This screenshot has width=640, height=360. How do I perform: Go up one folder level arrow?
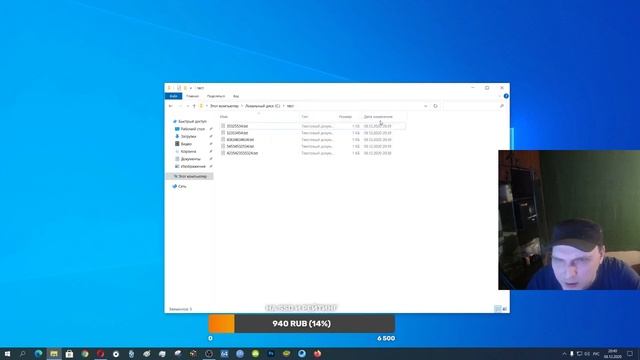tap(194, 106)
